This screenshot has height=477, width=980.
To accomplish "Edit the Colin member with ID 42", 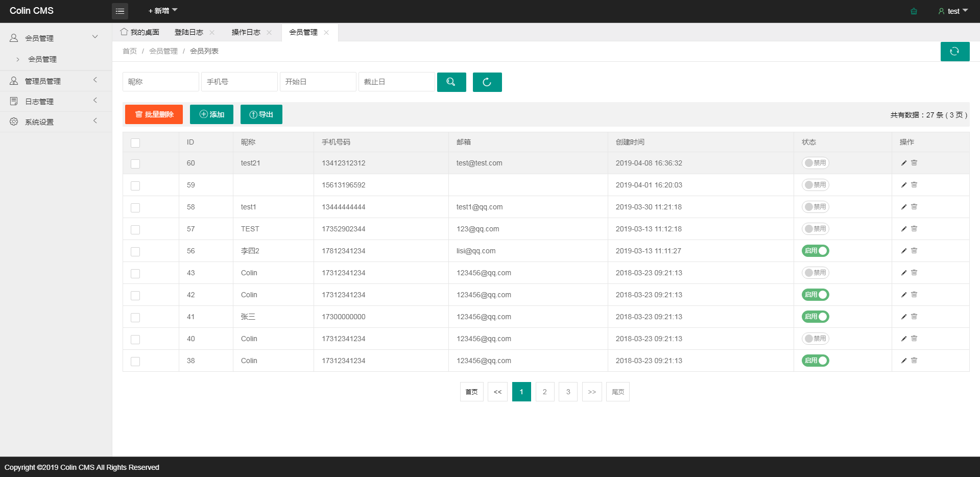I will click(x=904, y=295).
